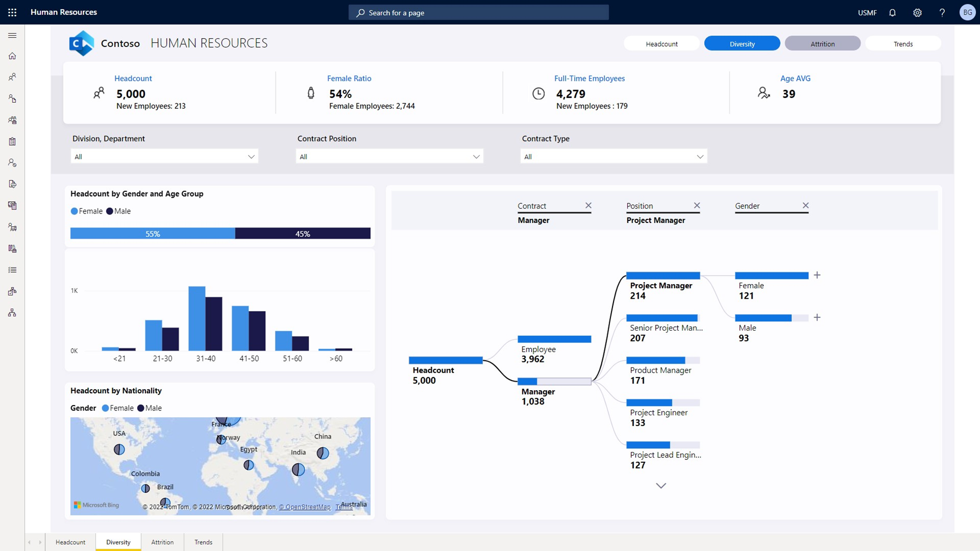Open the OpenStreetMap link on map
980x551 pixels.
305,507
